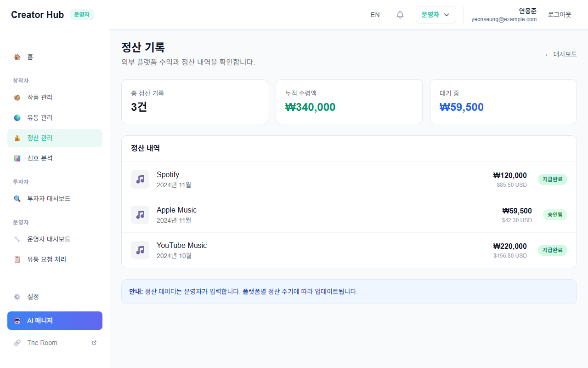Click the house icon beside 홈
The height and width of the screenshot is (368, 588).
pyautogui.click(x=17, y=57)
